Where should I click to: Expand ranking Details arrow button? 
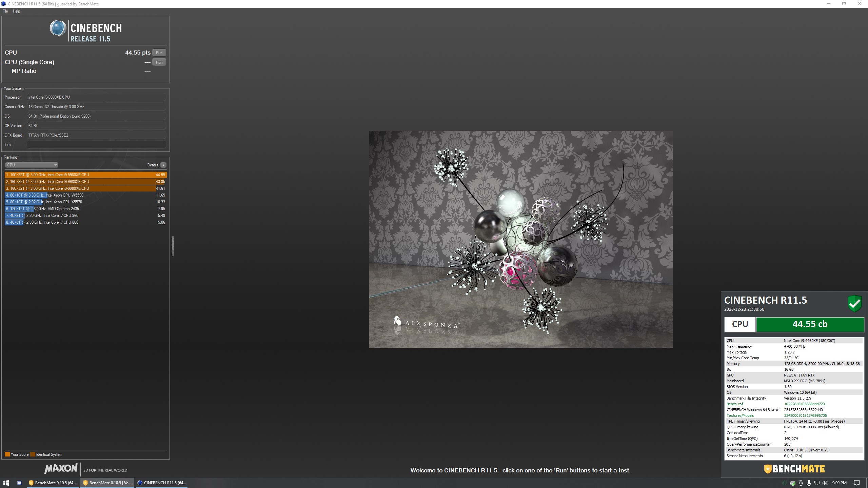pos(163,165)
